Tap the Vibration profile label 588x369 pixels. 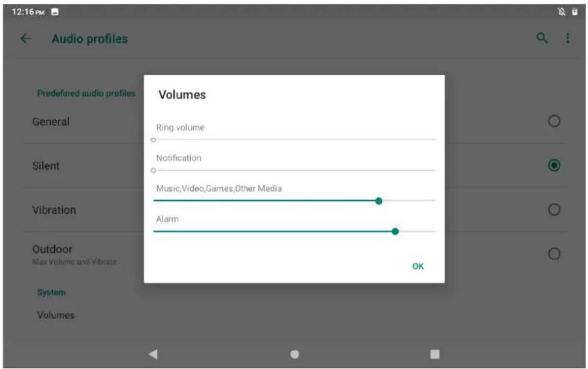tap(54, 210)
